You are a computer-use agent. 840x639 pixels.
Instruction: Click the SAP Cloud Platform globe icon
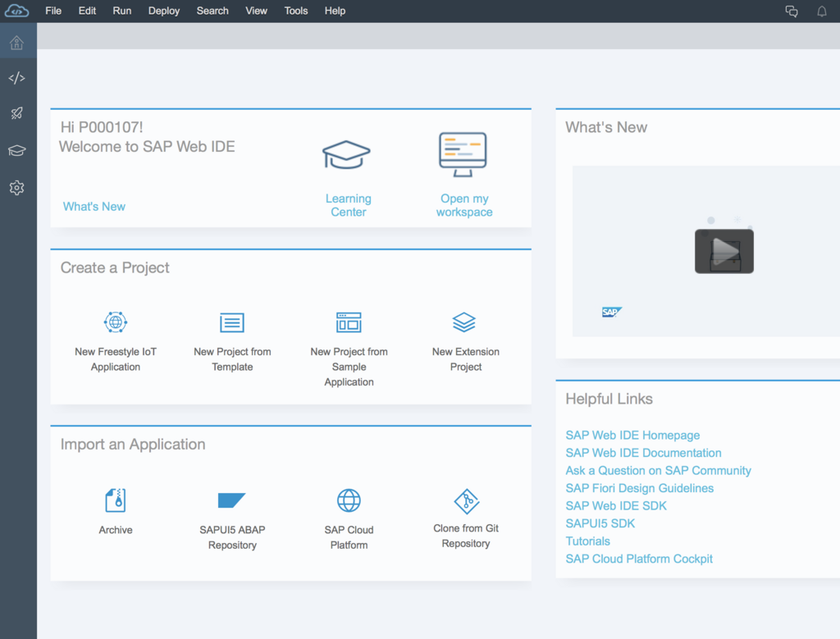tap(349, 500)
